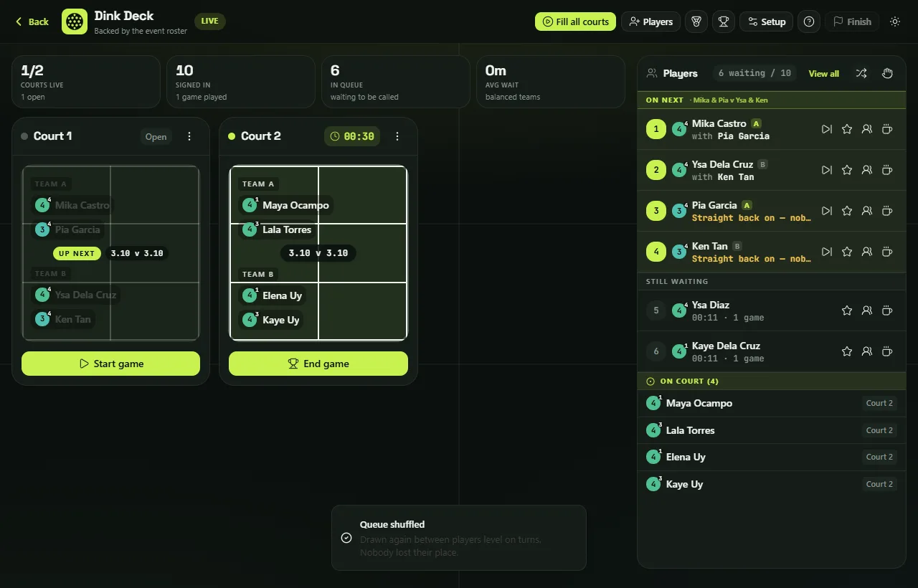This screenshot has width=918, height=588.
Task: Open the Setup menu
Action: [766, 22]
